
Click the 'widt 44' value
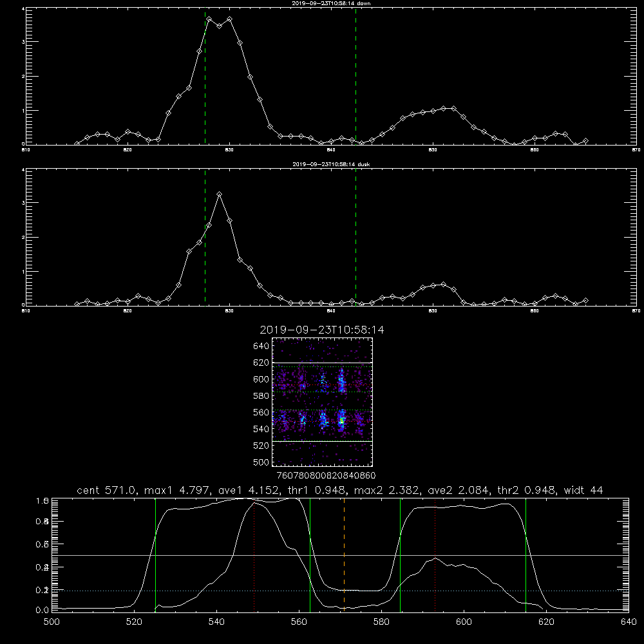coord(583,490)
